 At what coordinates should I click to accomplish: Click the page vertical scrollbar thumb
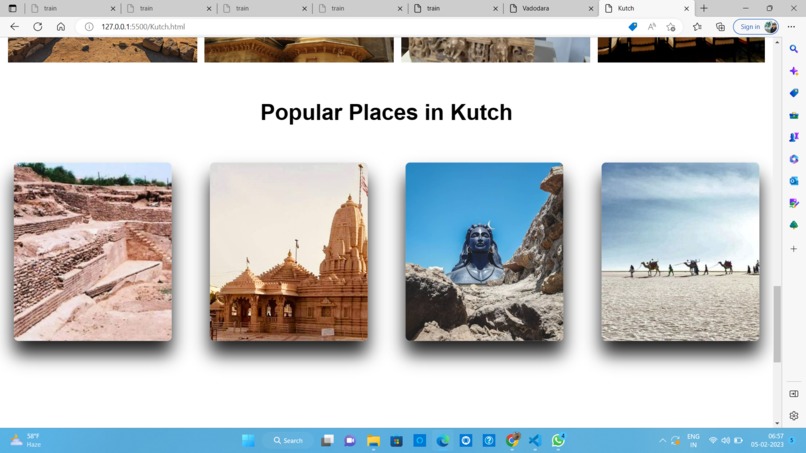(x=777, y=324)
